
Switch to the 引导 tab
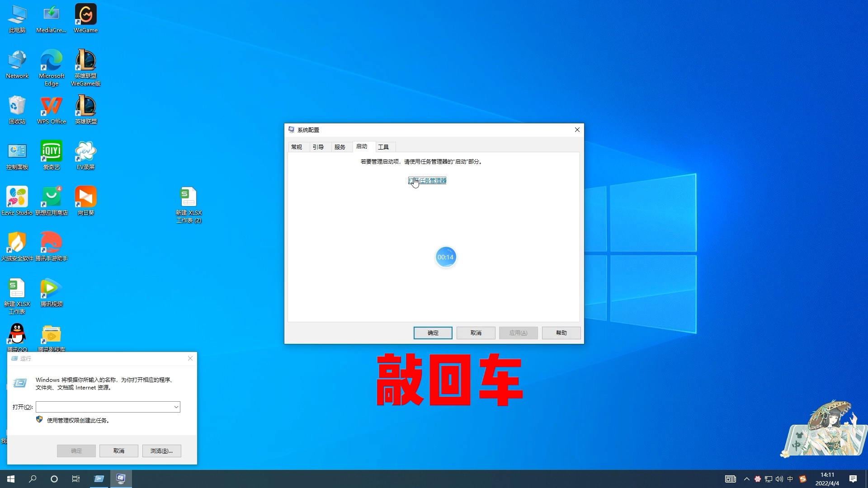click(x=318, y=147)
